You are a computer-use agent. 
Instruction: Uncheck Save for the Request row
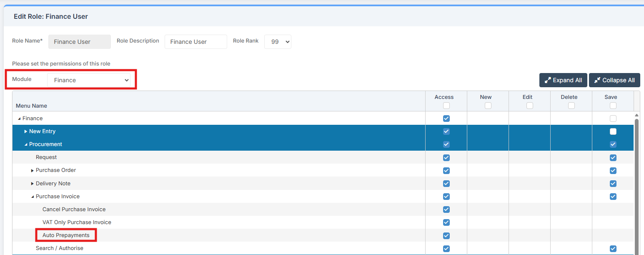[613, 158]
